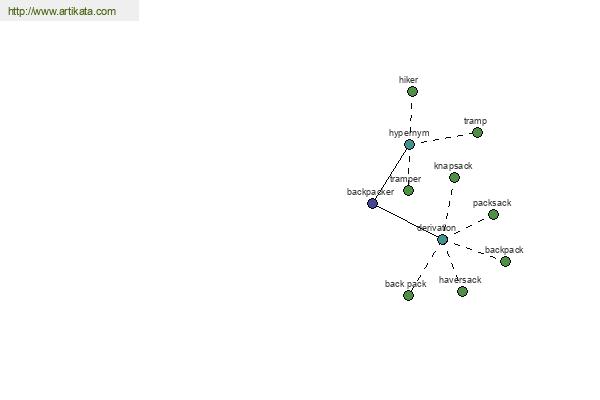Select the green packsack node
600x400 pixels.
(493, 214)
